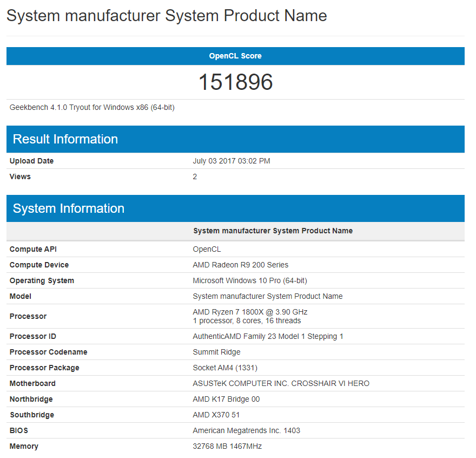Screen dimensions: 476x458
Task: Select the 'OpenCL' value in Compute API row
Action: (207, 249)
